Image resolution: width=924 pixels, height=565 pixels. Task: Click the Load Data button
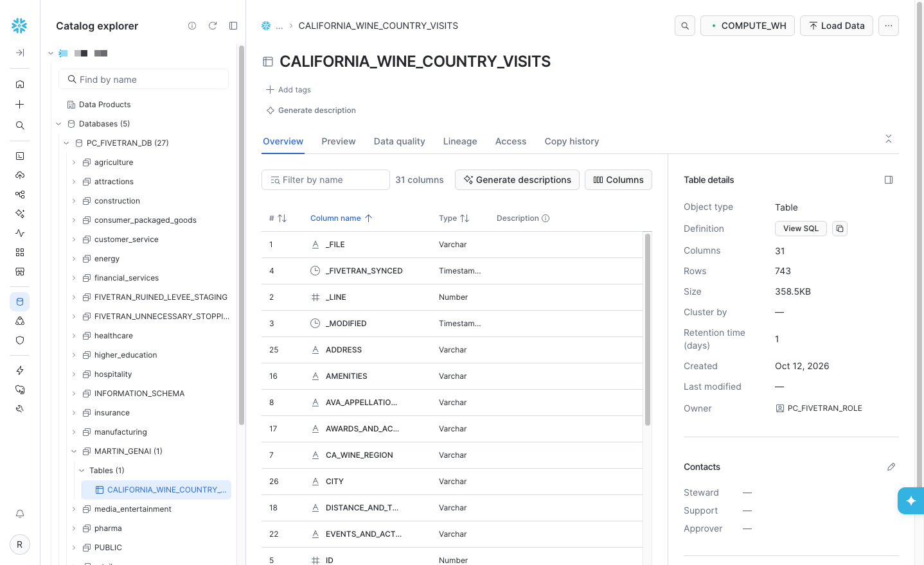coord(837,26)
